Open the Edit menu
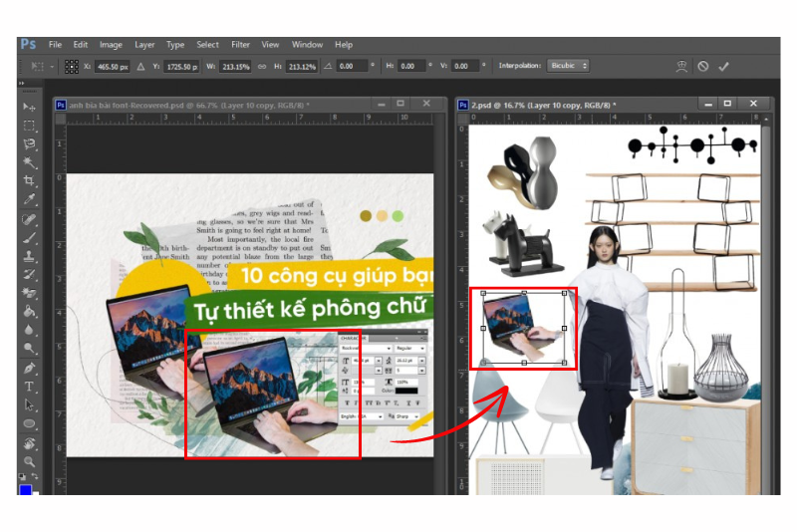Image resolution: width=797 pixels, height=532 pixels. [x=81, y=45]
